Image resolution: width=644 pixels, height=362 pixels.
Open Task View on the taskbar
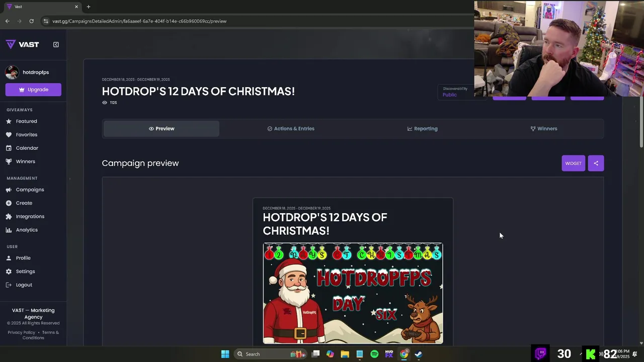pos(315,354)
